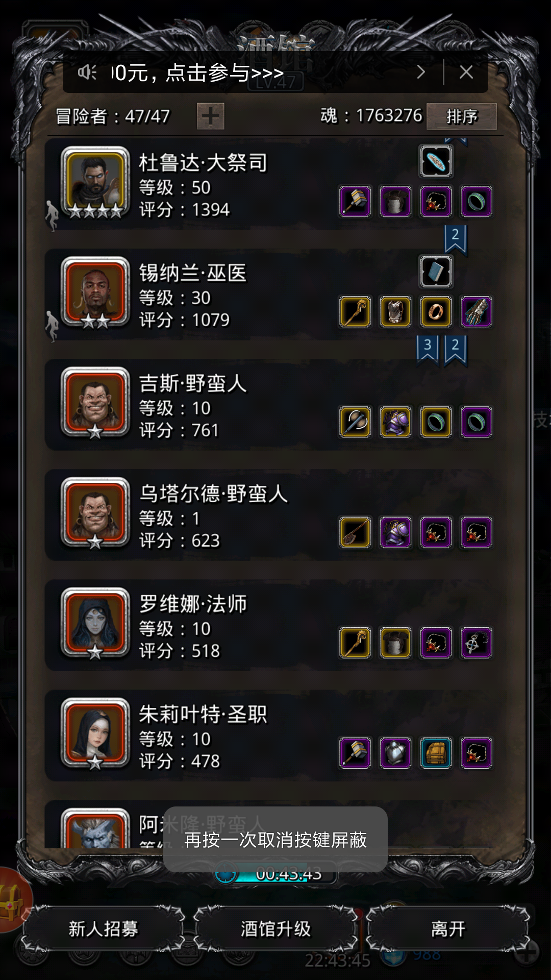Image resolution: width=551 pixels, height=980 pixels.
Task: Tap 乌塔尔德·野蛮人 axe weapon icon
Action: (356, 532)
